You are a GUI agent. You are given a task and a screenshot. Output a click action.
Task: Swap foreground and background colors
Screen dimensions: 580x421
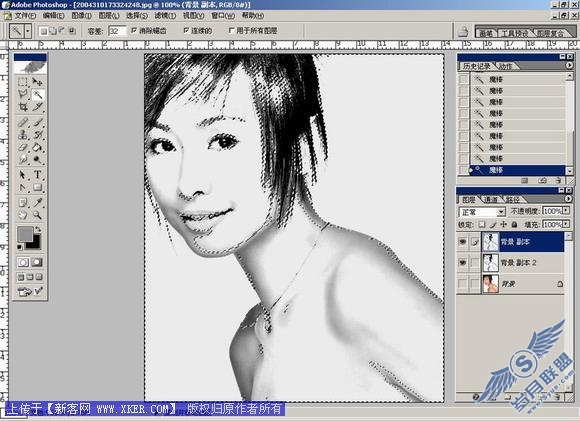click(38, 229)
